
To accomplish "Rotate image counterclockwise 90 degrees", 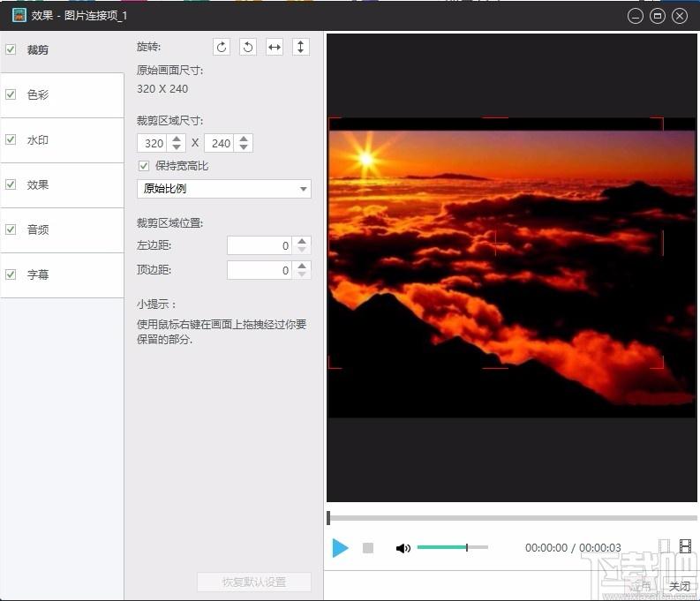I will [x=248, y=47].
